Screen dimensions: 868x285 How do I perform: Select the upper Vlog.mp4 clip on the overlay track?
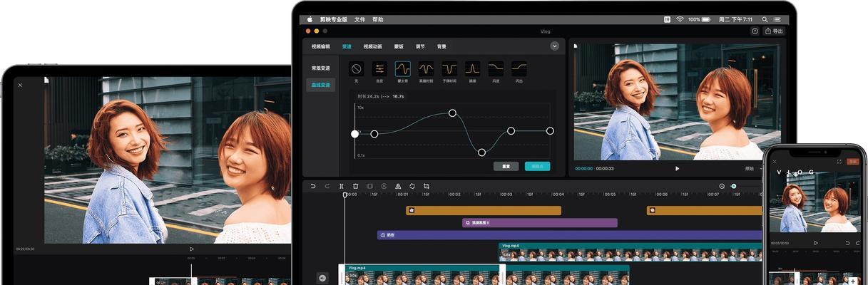pos(630,252)
